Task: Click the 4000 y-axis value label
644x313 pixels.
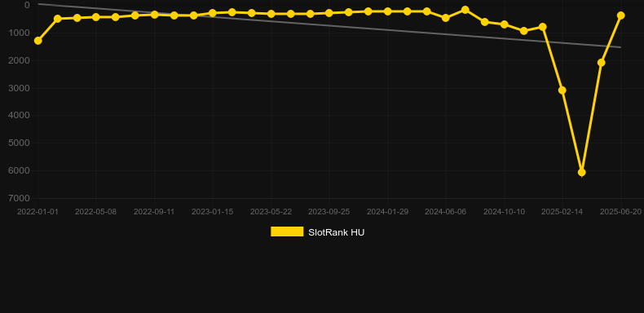Action: pos(19,115)
